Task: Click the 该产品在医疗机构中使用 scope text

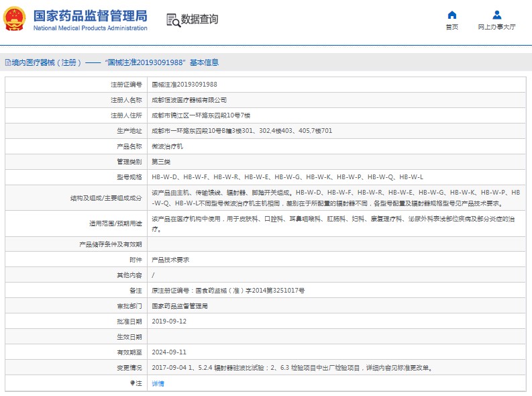Action: [x=333, y=224]
